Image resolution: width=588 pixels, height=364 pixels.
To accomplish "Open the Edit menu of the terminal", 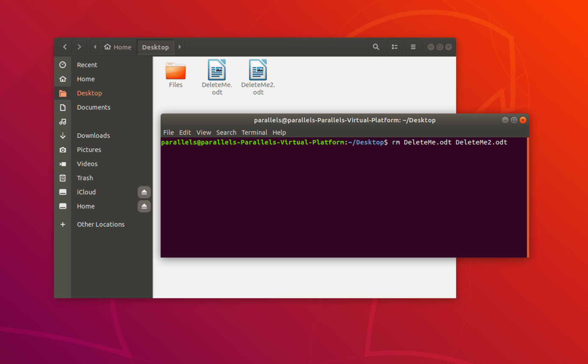I will 185,132.
